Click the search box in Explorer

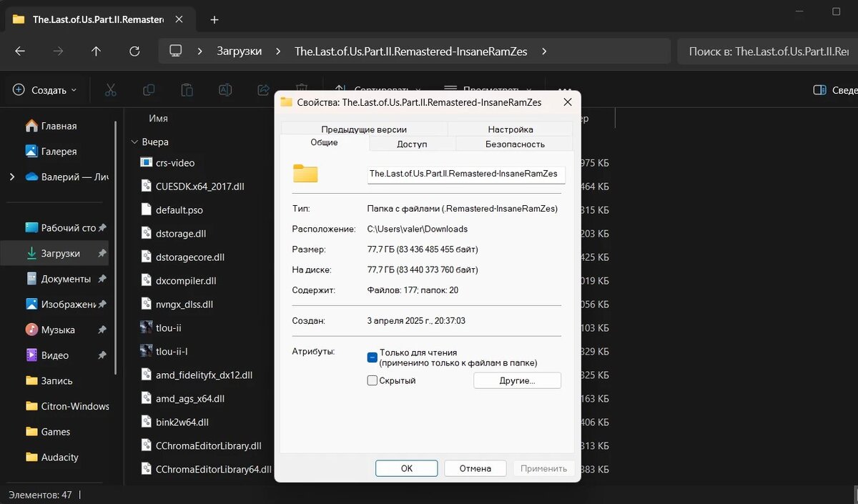[767, 51]
